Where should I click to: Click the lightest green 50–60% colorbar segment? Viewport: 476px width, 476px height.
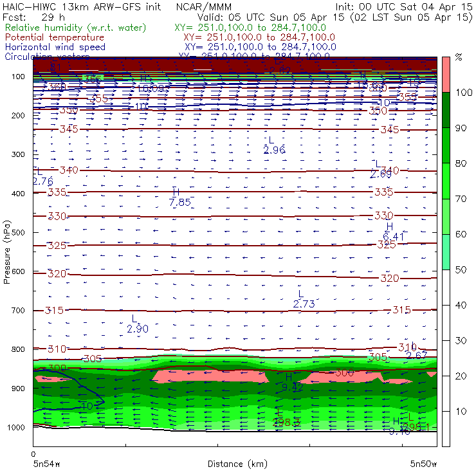446,252
